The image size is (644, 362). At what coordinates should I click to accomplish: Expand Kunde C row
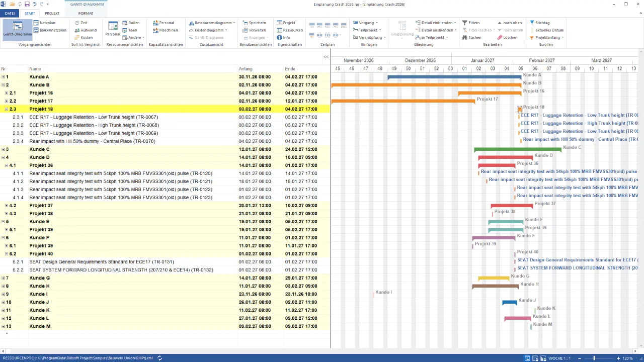4,149
